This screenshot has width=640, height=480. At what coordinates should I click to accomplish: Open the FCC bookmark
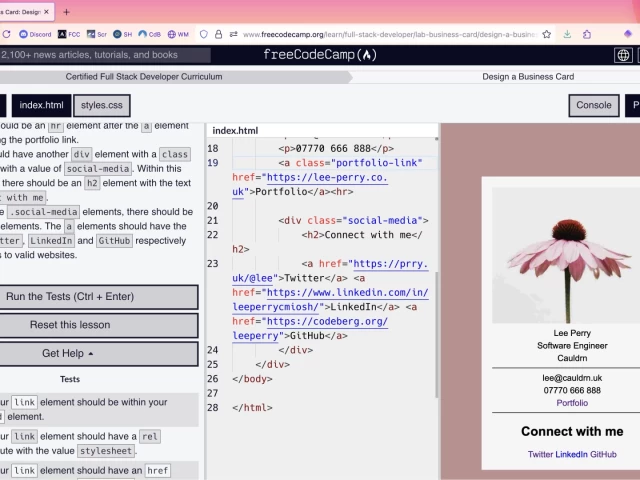point(69,34)
